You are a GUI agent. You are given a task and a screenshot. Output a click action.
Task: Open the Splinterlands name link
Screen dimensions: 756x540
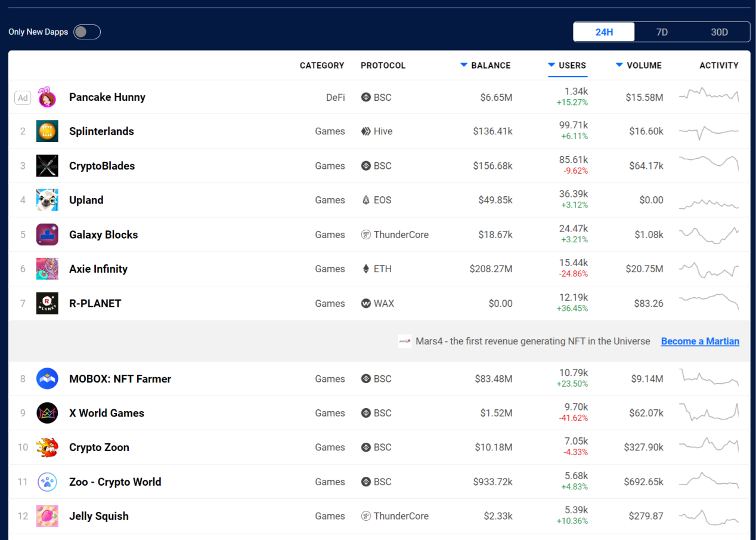101,131
